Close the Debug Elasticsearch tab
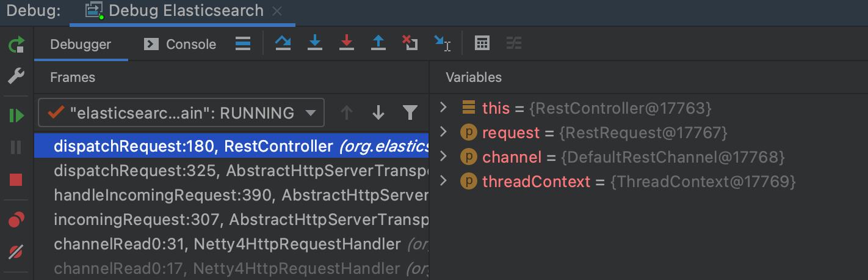This screenshot has width=868, height=280. pos(277,11)
